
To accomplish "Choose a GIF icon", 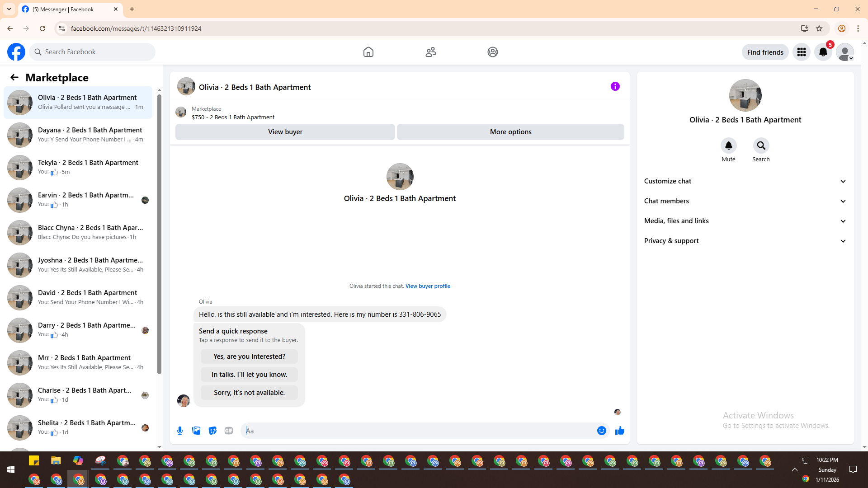I will 229,431.
